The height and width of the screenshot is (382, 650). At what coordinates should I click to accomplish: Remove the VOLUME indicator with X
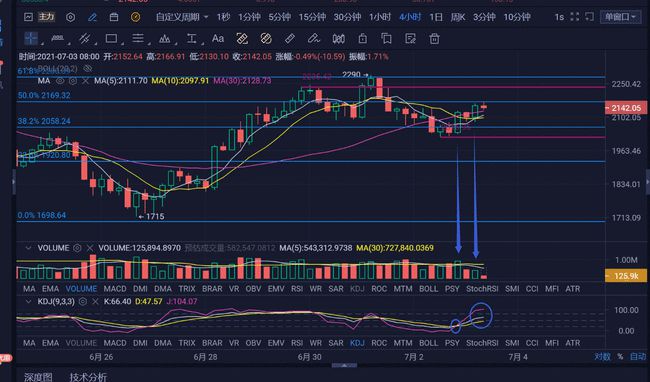(x=90, y=248)
